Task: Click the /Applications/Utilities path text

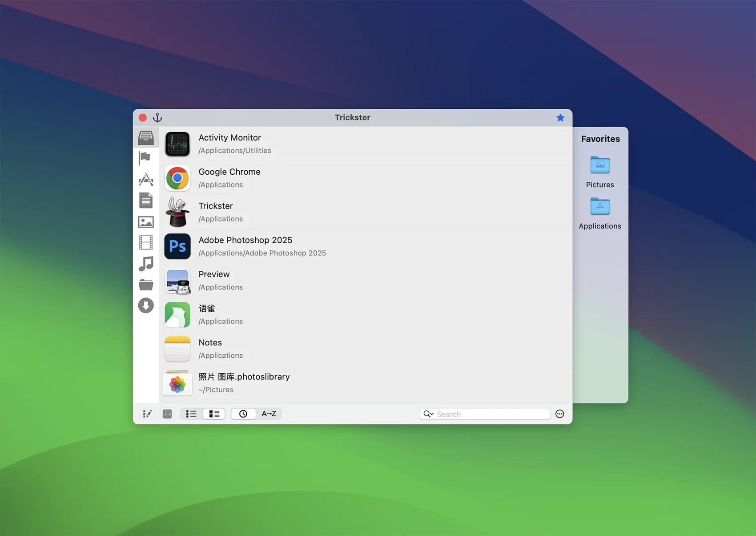Action: [x=235, y=151]
